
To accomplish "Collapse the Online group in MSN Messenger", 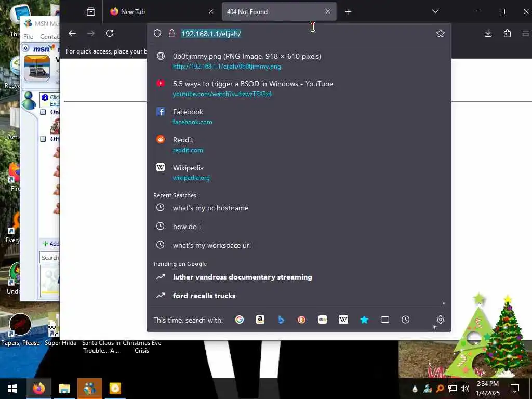I will [x=43, y=112].
